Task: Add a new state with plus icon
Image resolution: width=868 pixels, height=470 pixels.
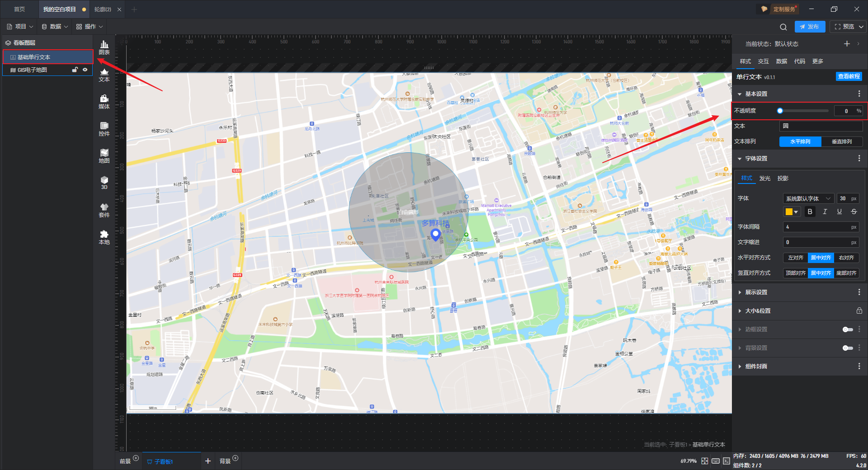Action: coord(847,44)
